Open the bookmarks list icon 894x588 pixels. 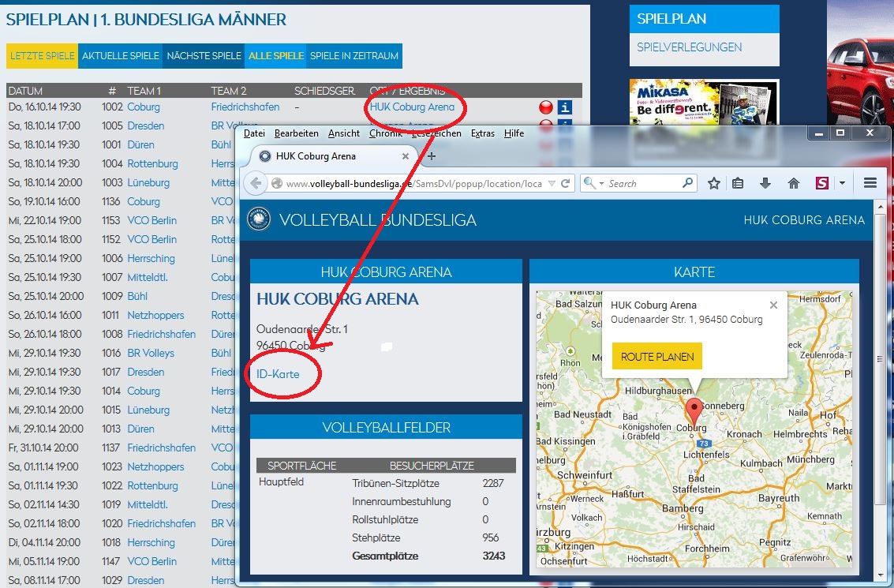(739, 183)
